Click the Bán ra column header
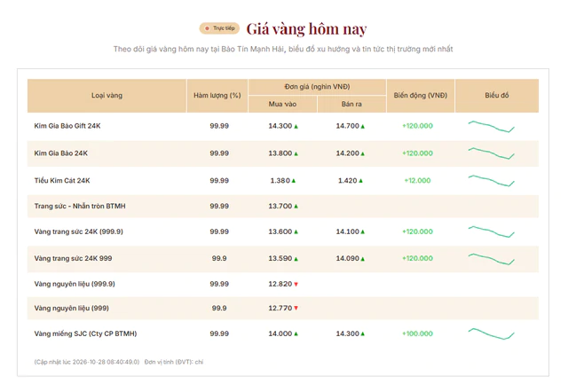This screenshot has width=568, height=392. 351,105
